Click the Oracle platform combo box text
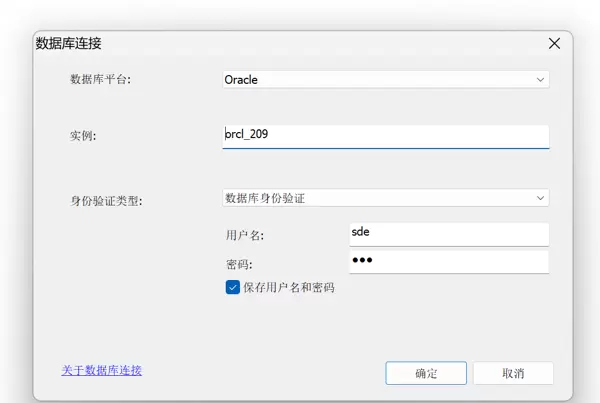Viewport: 600px width, 403px height. [243, 80]
